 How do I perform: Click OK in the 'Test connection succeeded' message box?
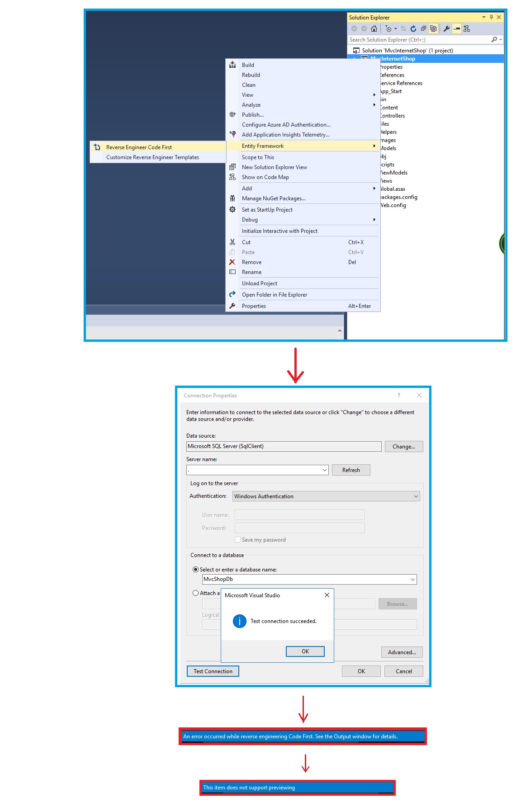(x=305, y=651)
